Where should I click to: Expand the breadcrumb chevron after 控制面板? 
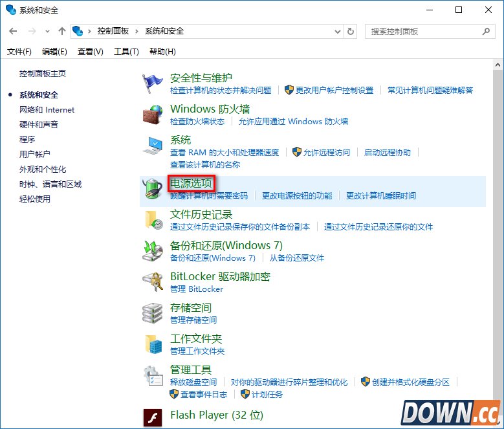[x=137, y=31]
